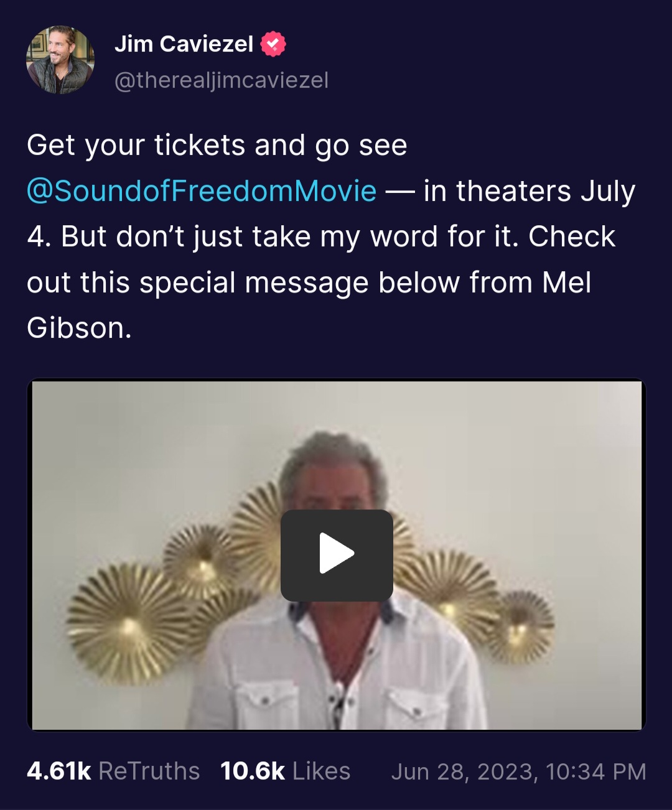Click the Jim Caviezel display name

pyautogui.click(x=184, y=44)
